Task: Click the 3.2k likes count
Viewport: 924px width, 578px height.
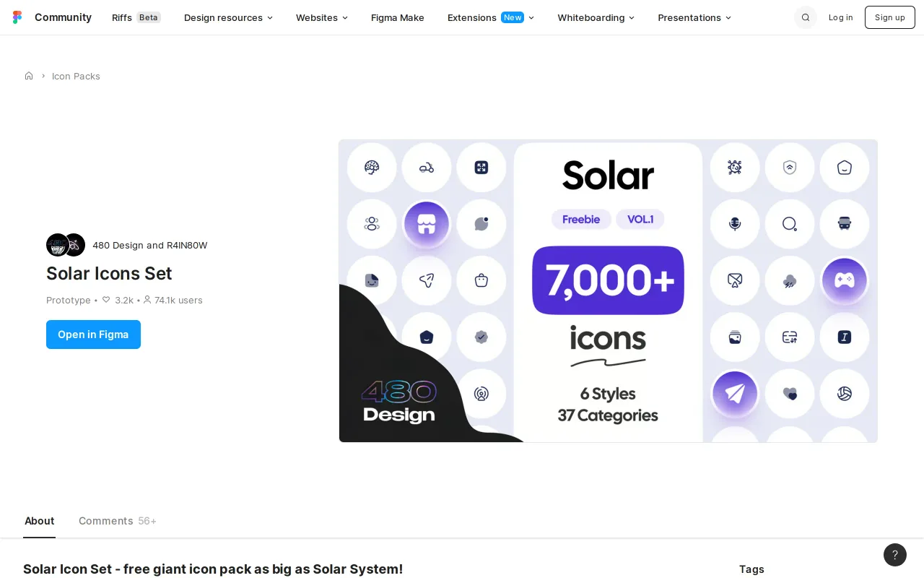Action: click(x=124, y=300)
